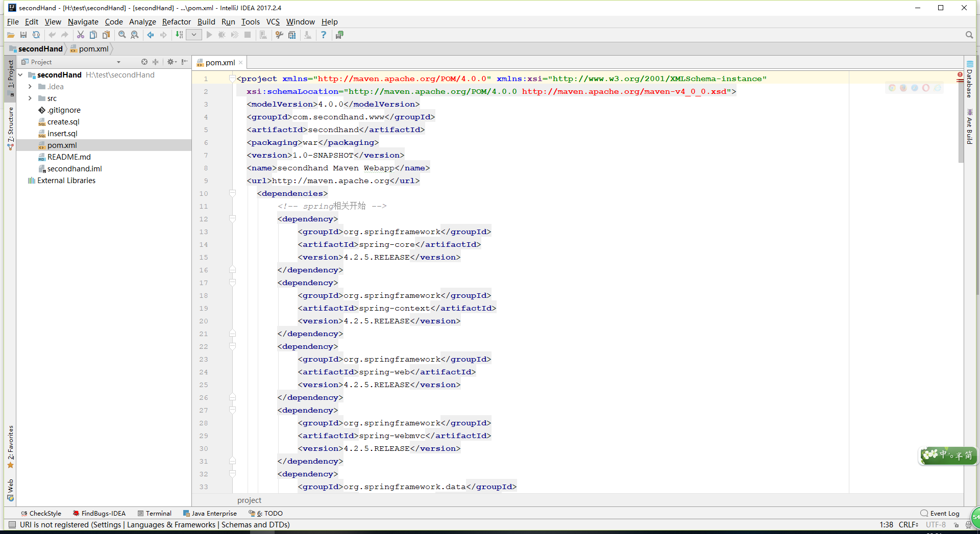Collapse the dependency block at line 12
The height and width of the screenshot is (534, 980).
click(233, 219)
